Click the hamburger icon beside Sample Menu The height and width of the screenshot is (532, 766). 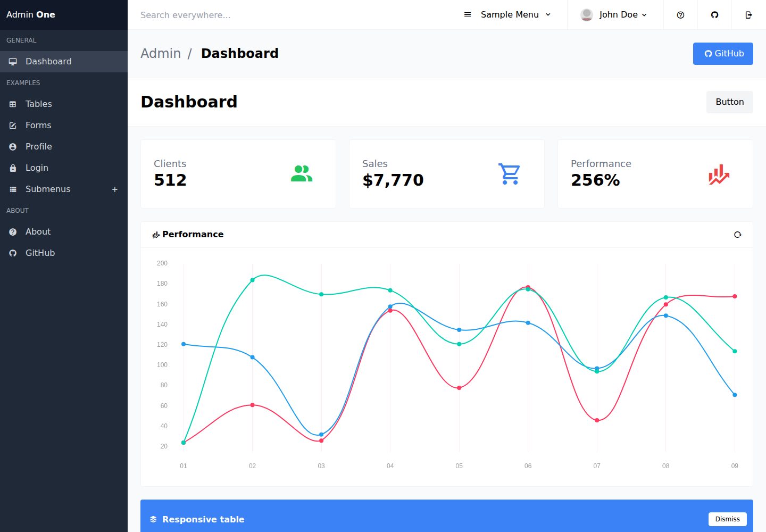(468, 15)
